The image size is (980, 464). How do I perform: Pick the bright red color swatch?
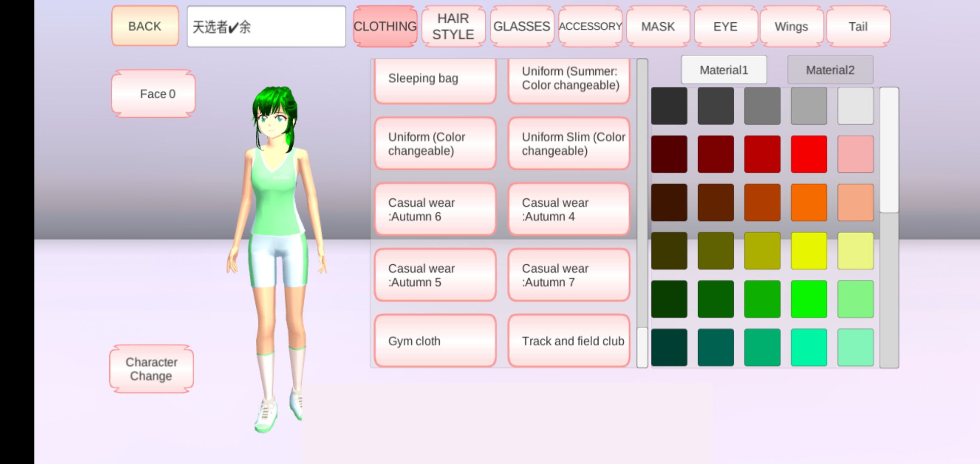point(808,154)
